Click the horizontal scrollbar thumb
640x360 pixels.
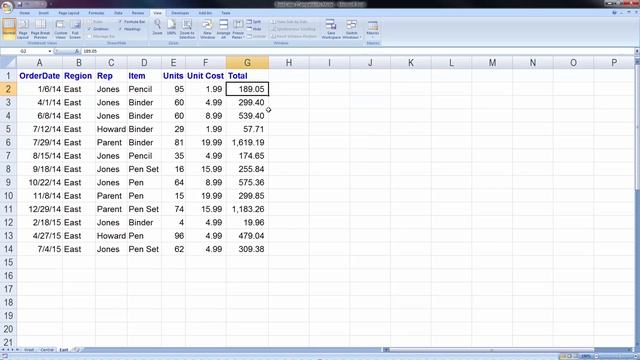[492, 350]
